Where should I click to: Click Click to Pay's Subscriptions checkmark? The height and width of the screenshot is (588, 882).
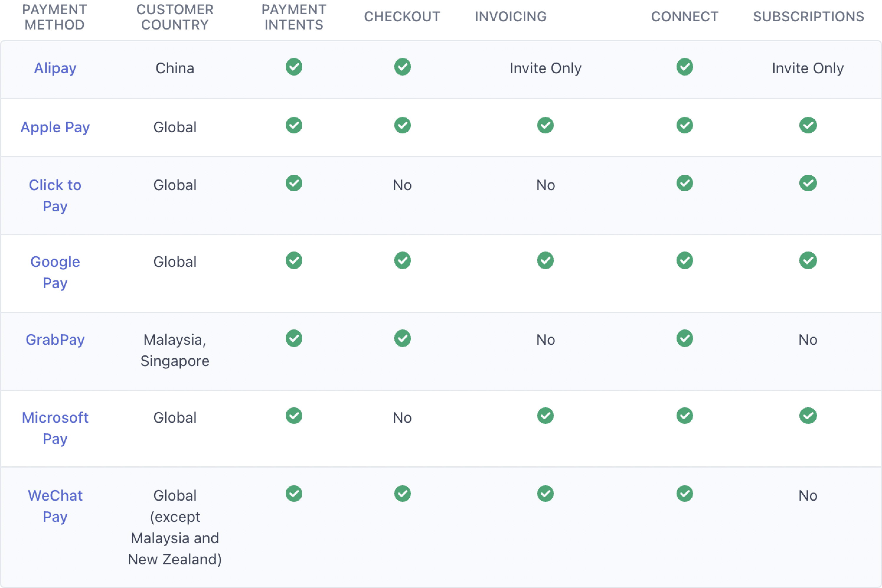tap(808, 183)
